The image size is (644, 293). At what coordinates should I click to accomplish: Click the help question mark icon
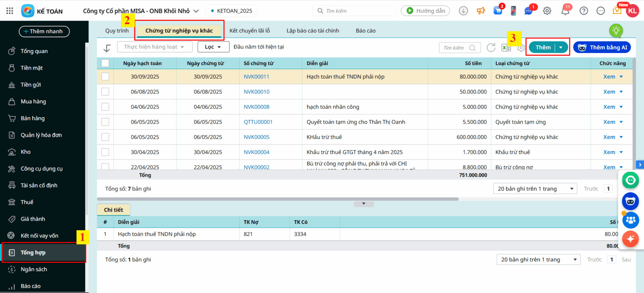pyautogui.click(x=584, y=11)
